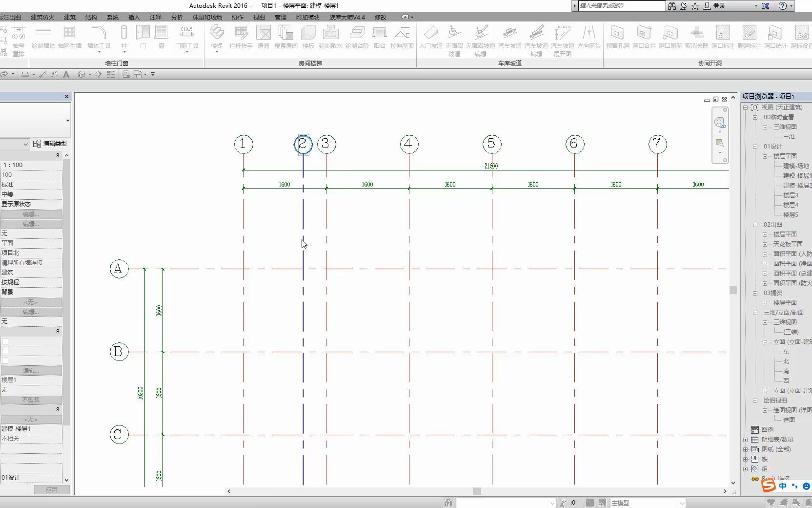Open the 门窗工具 dropdown

point(187,52)
